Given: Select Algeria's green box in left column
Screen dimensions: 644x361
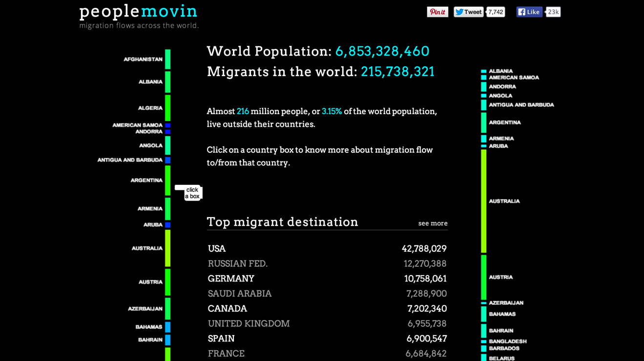Looking at the screenshot, I should (168, 108).
